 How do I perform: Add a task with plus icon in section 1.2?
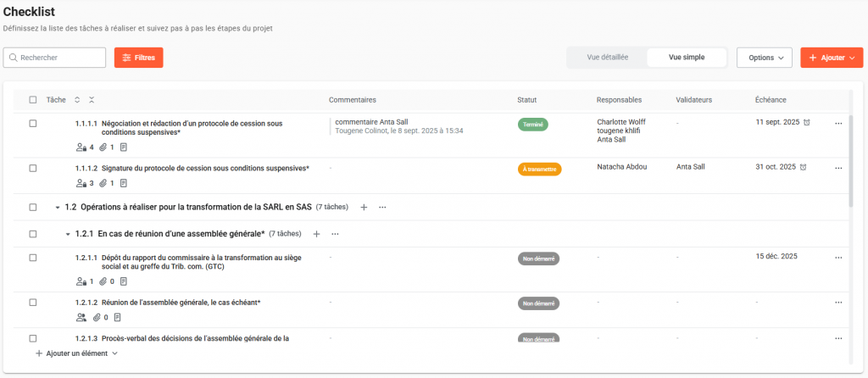364,207
